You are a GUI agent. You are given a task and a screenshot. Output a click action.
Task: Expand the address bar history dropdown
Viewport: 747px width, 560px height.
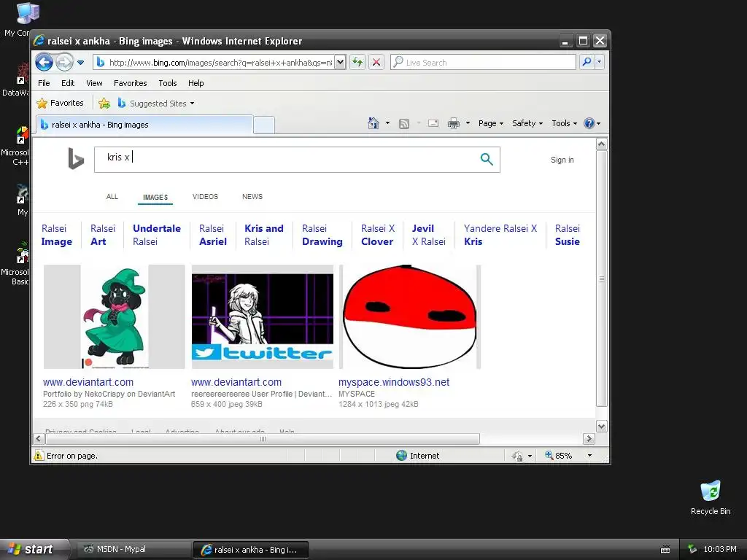point(340,63)
